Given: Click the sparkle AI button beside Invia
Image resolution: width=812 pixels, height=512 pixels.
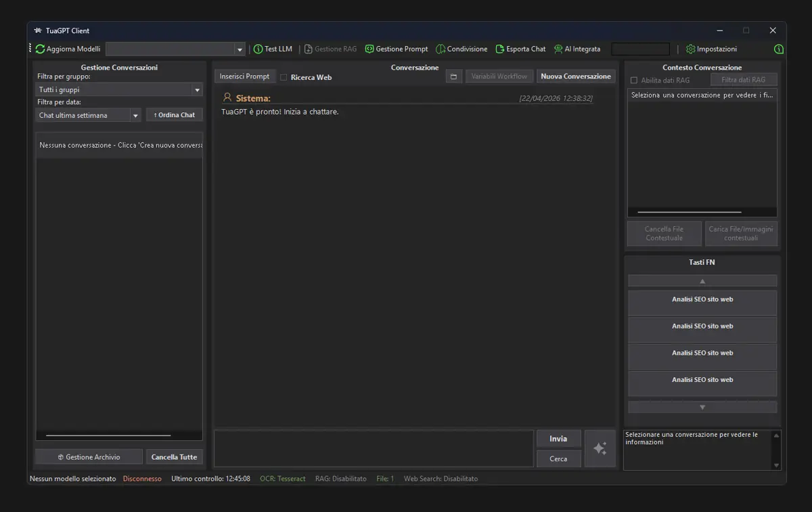Looking at the screenshot, I should (x=600, y=448).
